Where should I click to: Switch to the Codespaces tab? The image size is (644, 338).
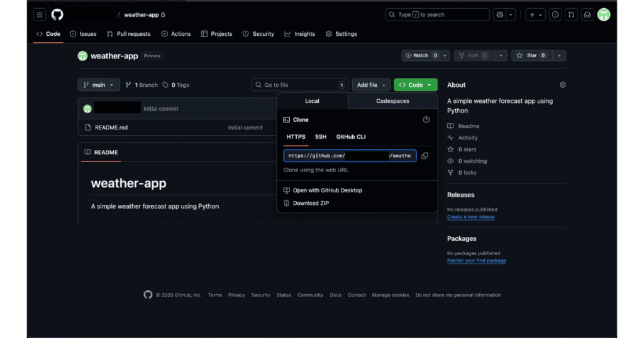392,101
